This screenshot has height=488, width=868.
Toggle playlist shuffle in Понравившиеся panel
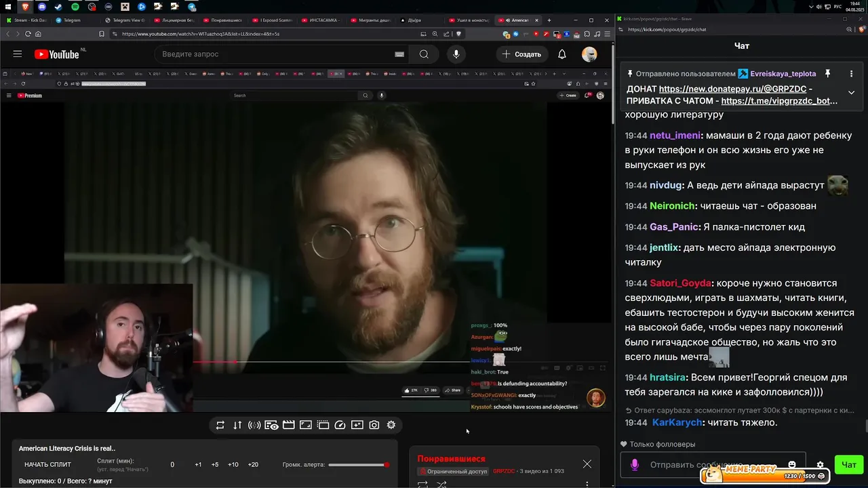point(441,485)
